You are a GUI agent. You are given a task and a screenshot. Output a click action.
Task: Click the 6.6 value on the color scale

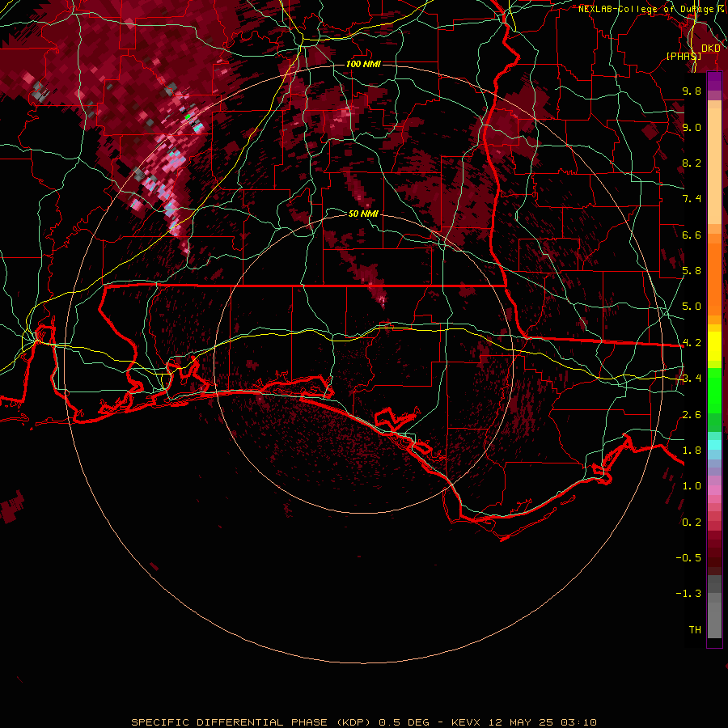click(x=692, y=235)
